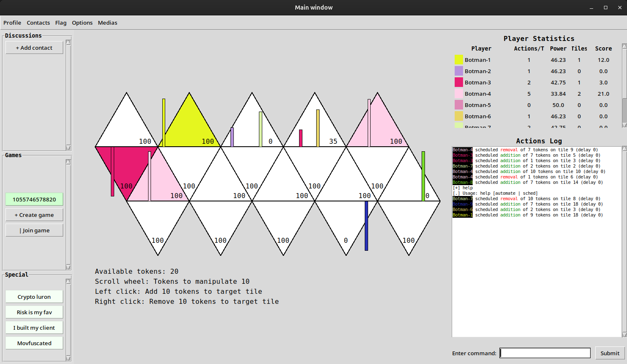This screenshot has width=627, height=364.
Task: Focus the Enter command input field
Action: point(545,353)
